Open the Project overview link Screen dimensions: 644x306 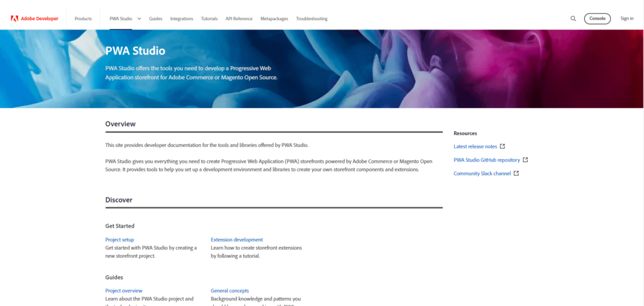point(124,290)
